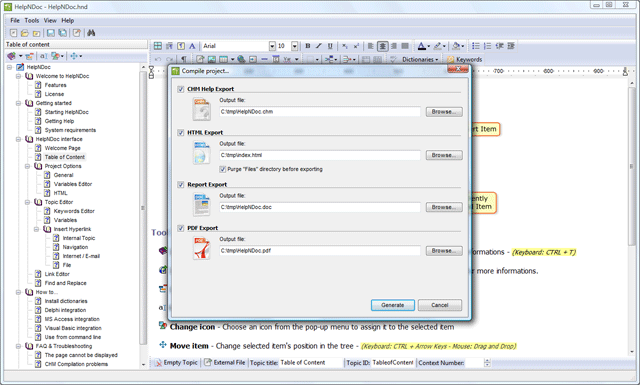Click the Save project floppy icon
The width and height of the screenshot is (640, 385).
(x=51, y=33)
